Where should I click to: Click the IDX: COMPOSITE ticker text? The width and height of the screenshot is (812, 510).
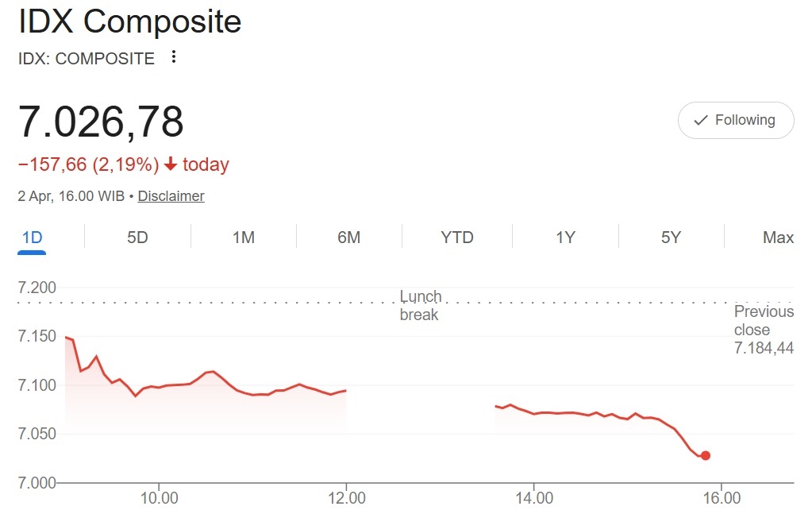[x=87, y=58]
